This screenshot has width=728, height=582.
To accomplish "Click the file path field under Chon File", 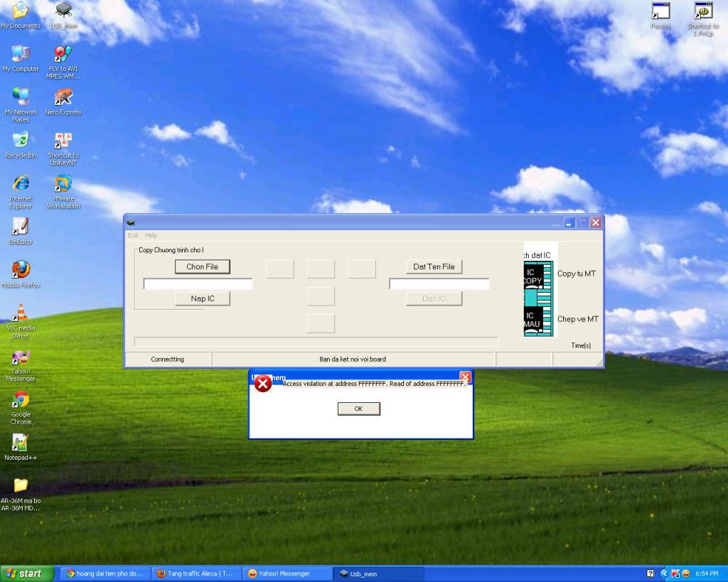I will tap(198, 284).
